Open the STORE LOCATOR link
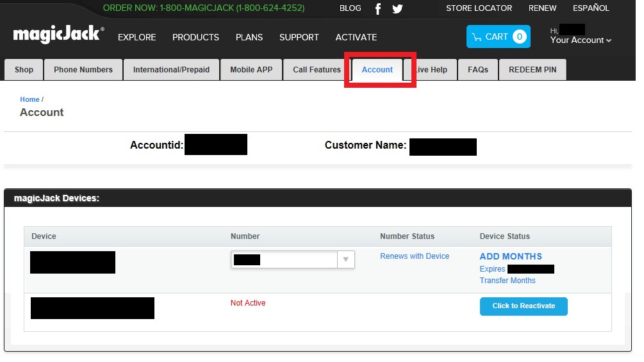This screenshot has height=362, width=644. (479, 8)
